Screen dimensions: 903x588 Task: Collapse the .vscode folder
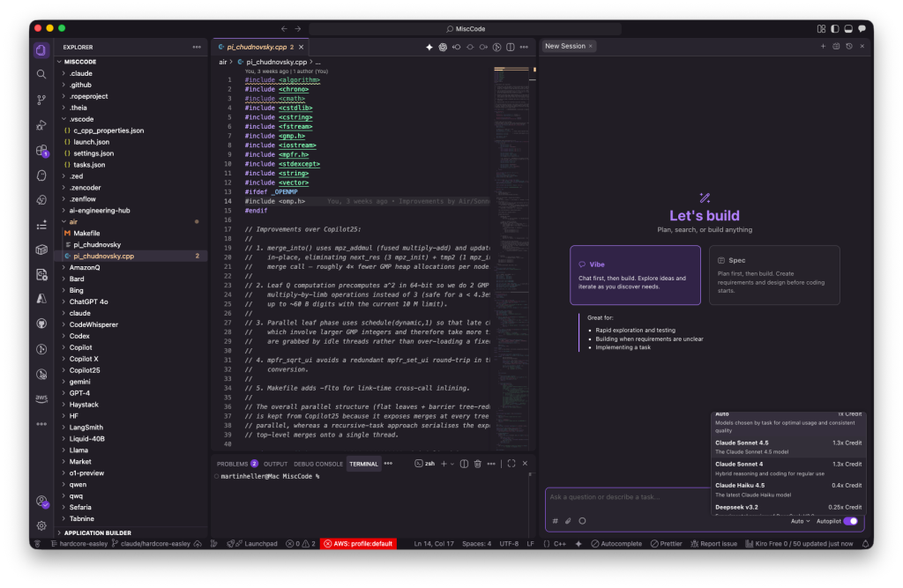click(x=81, y=119)
